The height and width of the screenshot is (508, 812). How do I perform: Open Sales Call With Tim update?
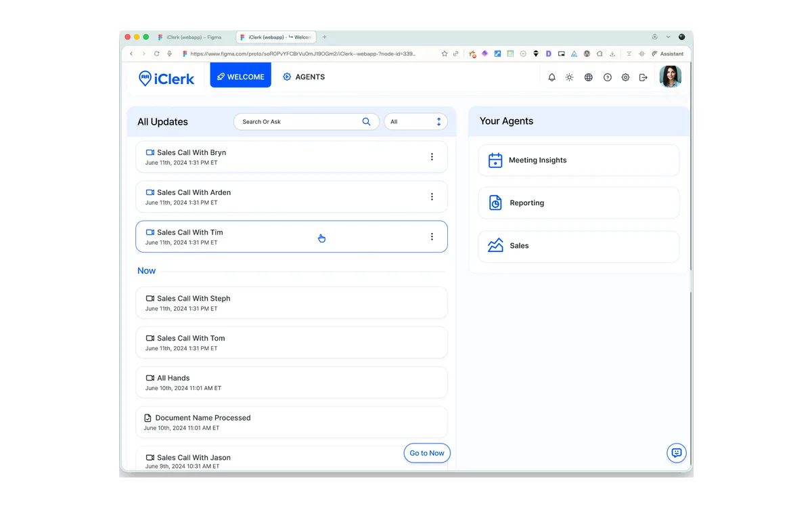[292, 237]
